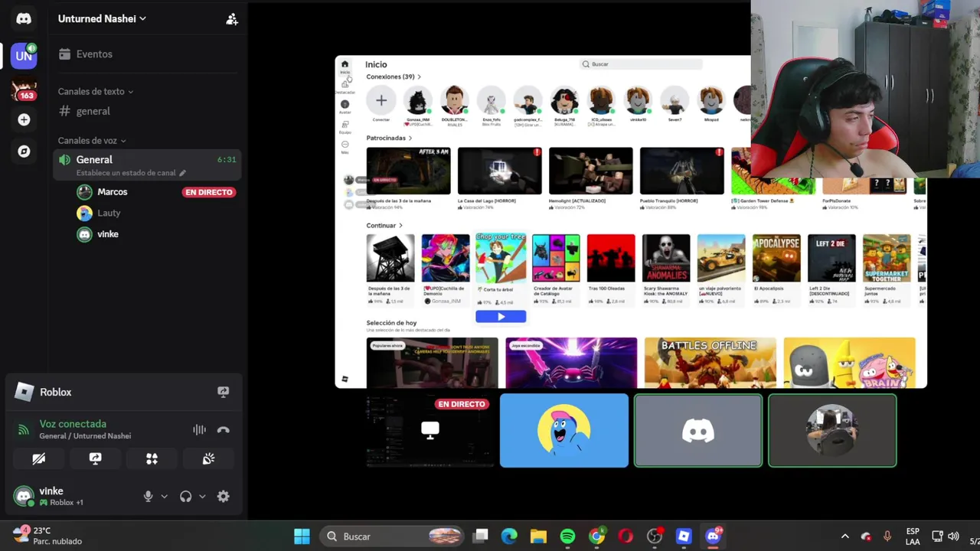Expand Conexiones (39) in streamed Roblox
Image resolution: width=980 pixels, height=551 pixels.
tap(394, 77)
